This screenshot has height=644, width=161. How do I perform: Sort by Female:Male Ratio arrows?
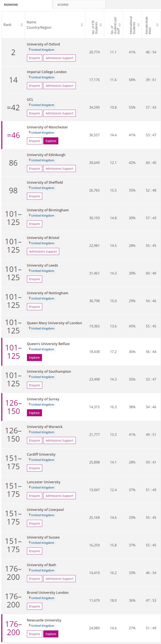click(157, 25)
